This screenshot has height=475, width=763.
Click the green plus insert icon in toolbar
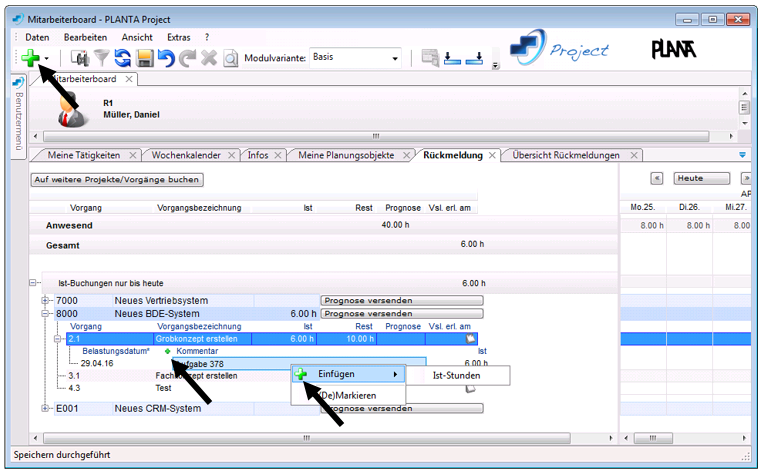click(31, 58)
